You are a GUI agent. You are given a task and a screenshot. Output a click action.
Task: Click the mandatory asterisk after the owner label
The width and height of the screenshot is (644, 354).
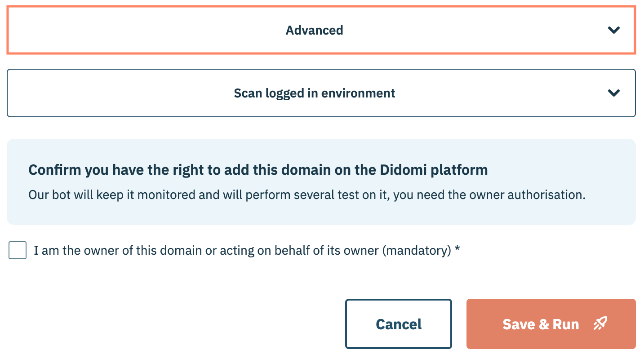click(457, 250)
